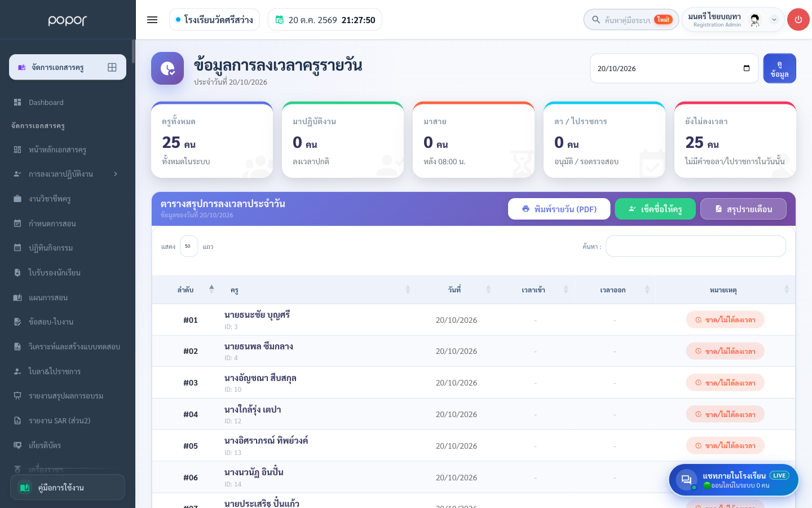The height and width of the screenshot is (508, 812).
Task: Change the rows-per-page 50 selector
Action: [188, 246]
